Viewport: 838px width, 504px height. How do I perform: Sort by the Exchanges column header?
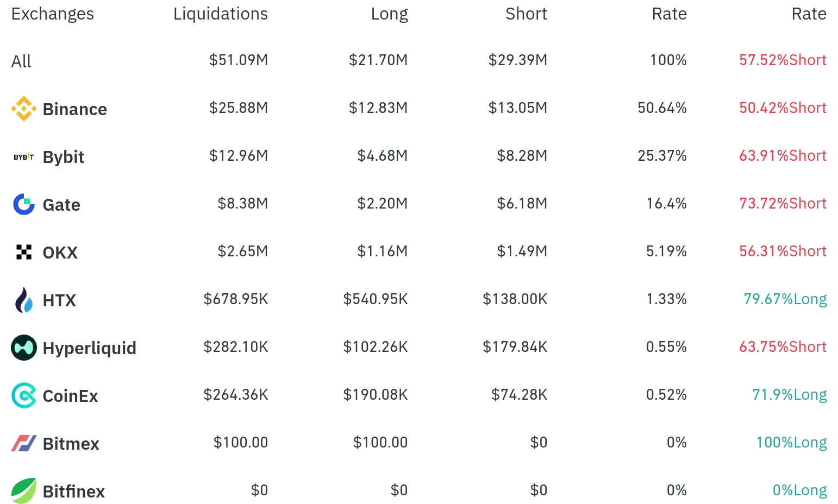(53, 14)
